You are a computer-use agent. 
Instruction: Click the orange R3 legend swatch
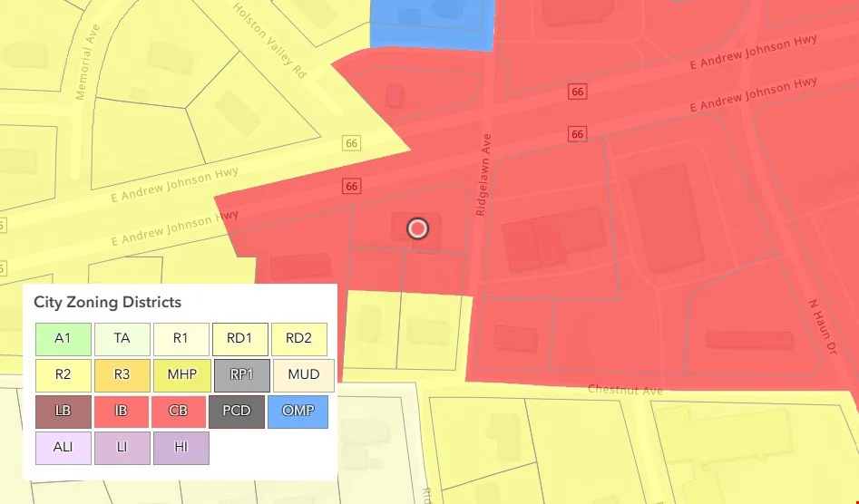pyautogui.click(x=122, y=375)
